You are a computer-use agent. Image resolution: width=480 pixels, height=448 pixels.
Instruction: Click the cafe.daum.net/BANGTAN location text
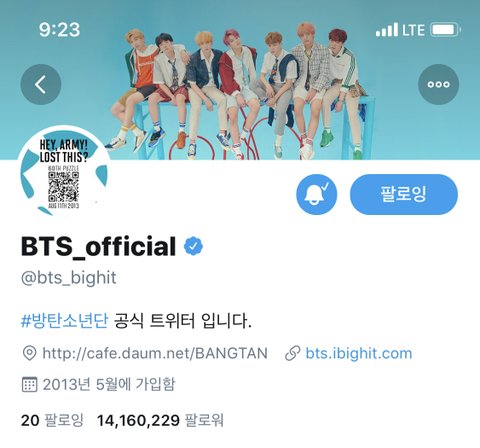point(155,353)
